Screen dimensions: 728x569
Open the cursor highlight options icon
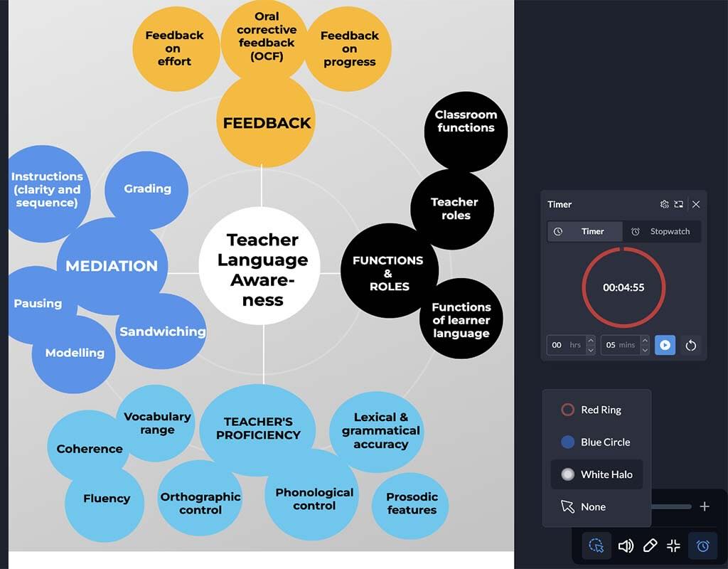tap(596, 546)
